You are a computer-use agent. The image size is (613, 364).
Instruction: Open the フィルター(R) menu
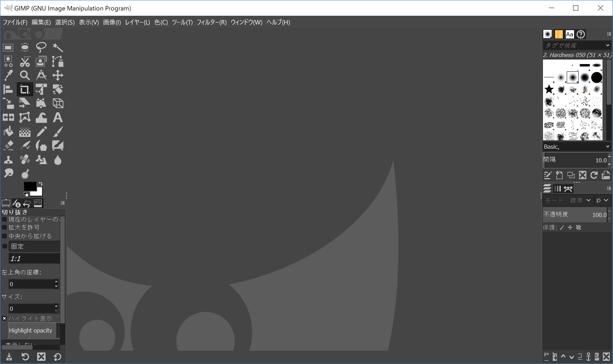(x=212, y=22)
